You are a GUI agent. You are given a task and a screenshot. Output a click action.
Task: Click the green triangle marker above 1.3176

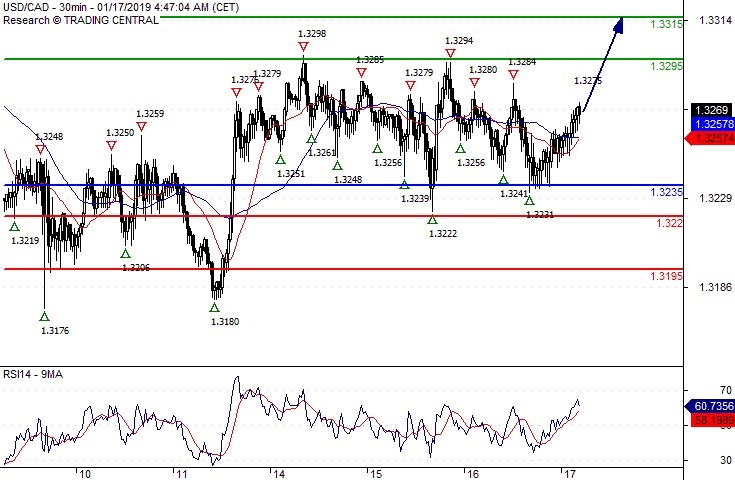[45, 316]
